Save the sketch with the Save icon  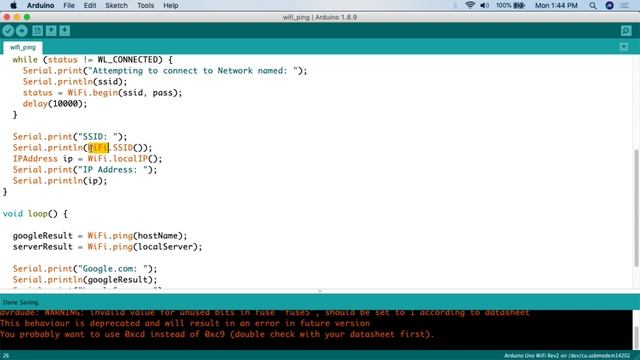click(64, 31)
